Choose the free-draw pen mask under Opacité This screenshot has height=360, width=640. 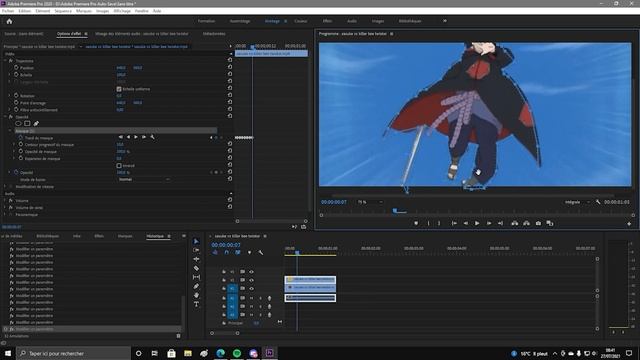click(36, 123)
